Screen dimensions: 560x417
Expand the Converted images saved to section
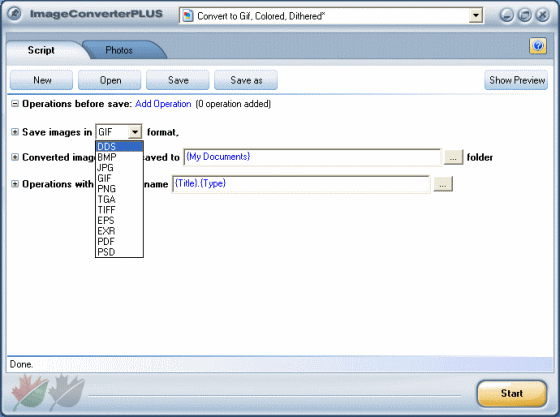[15, 157]
